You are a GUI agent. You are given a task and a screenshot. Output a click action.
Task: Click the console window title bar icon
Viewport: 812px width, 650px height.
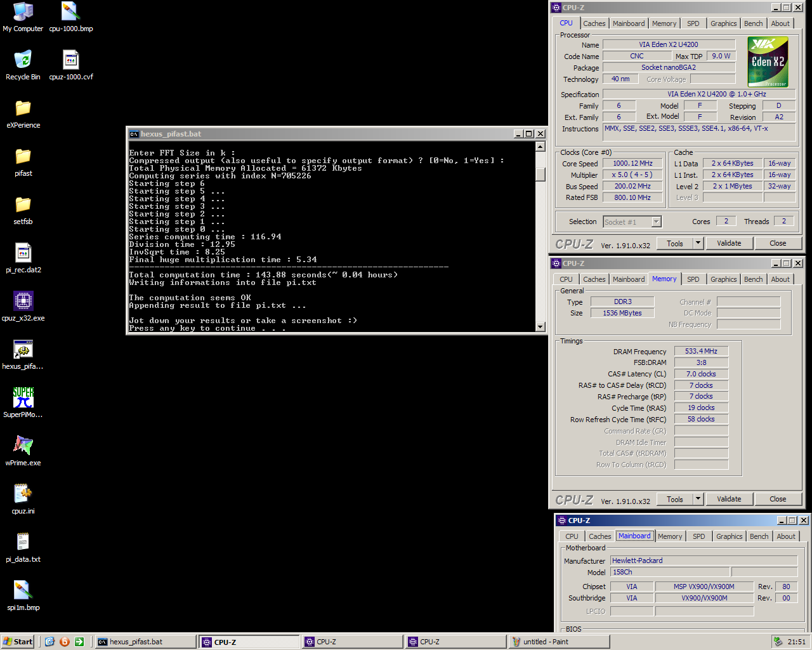coord(134,134)
